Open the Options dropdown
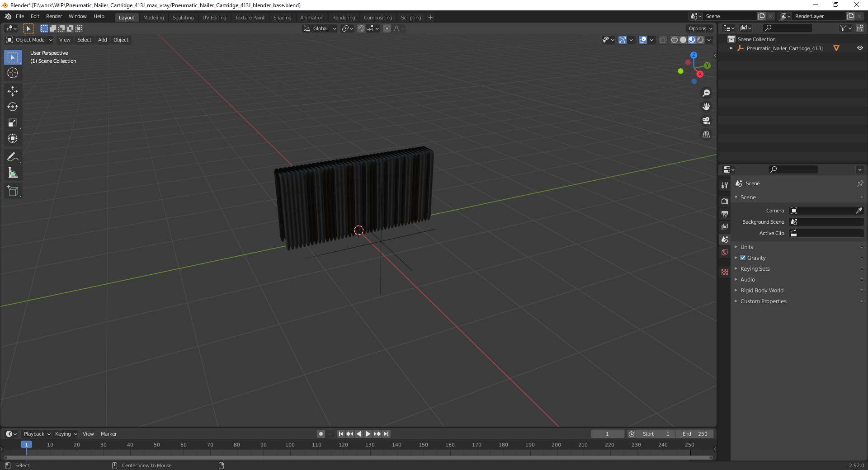Image resolution: width=868 pixels, height=470 pixels. [x=700, y=28]
